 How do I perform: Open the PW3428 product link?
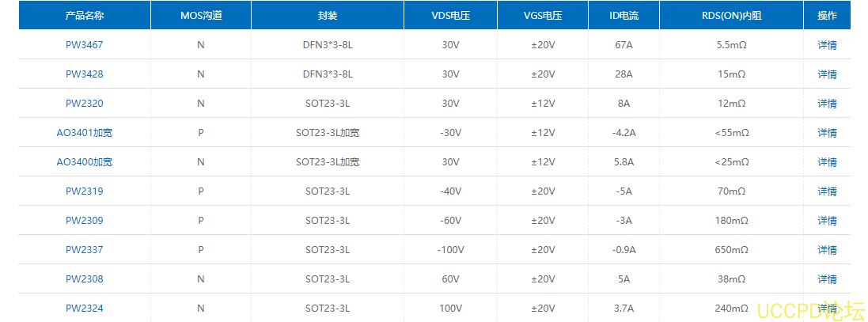pos(84,74)
